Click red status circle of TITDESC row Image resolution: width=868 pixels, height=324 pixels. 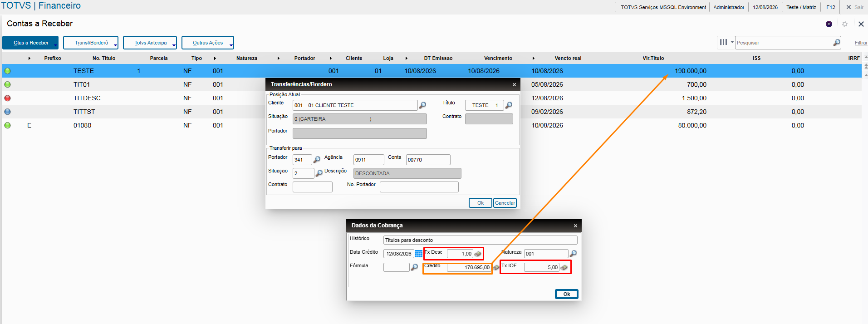click(x=7, y=98)
